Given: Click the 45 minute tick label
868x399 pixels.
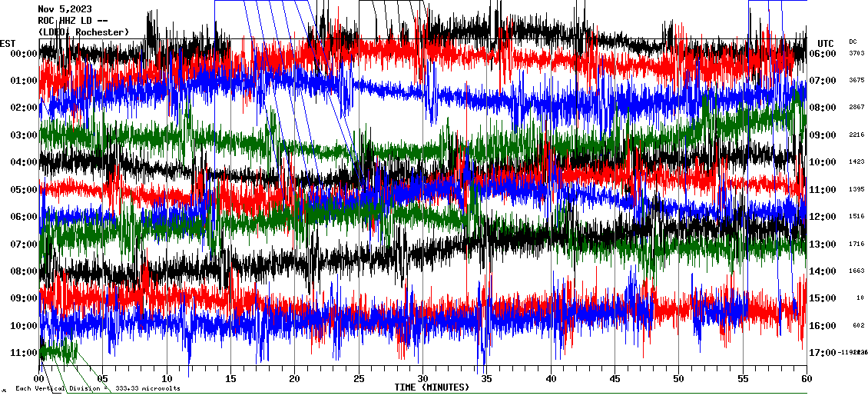Looking at the screenshot, I should pos(615,379).
